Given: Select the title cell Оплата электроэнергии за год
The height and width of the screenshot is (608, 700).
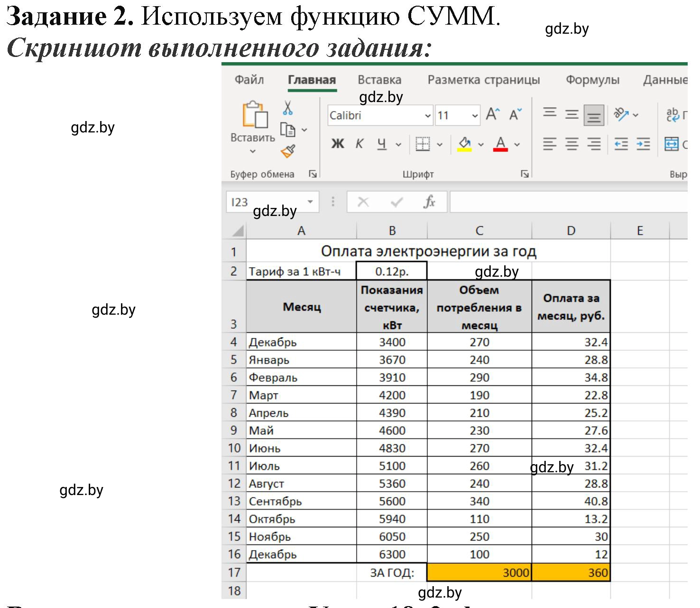Looking at the screenshot, I should click(428, 251).
